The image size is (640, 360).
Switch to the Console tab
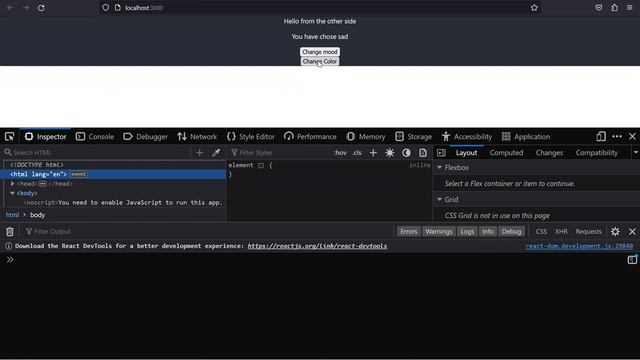click(95, 137)
